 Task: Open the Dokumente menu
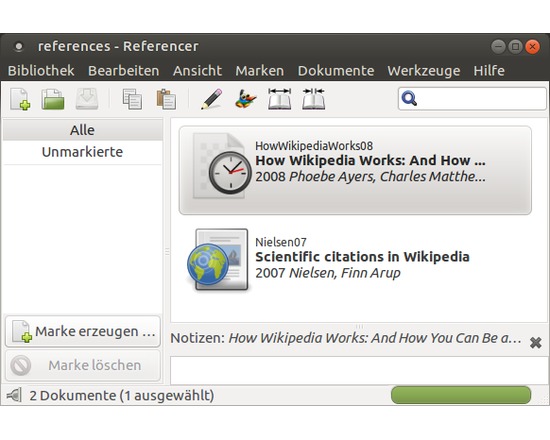pyautogui.click(x=336, y=71)
